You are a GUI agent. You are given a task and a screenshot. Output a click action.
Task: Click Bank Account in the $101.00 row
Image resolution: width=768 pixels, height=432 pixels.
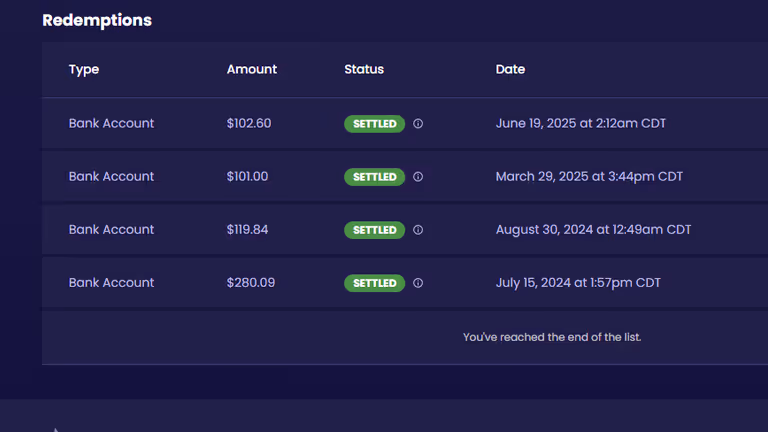[111, 176]
